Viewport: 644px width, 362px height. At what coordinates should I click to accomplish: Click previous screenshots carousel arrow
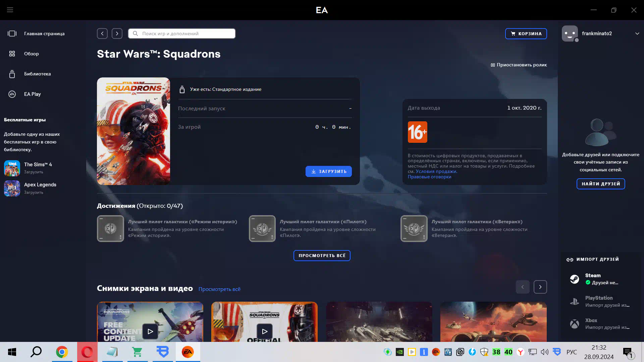click(523, 287)
